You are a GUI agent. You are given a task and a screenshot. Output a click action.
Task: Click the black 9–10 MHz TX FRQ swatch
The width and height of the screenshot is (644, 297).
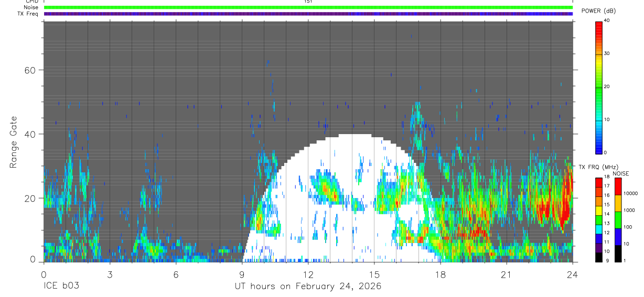(x=599, y=257)
